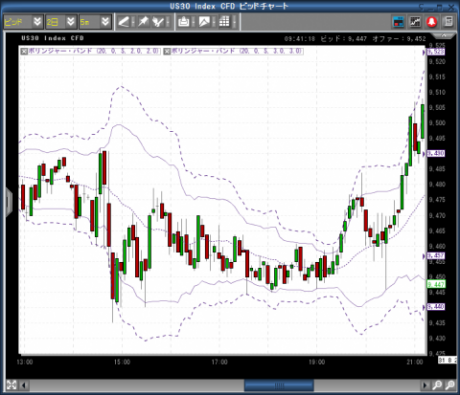Open the order ticket window icon
This screenshot has height=395, width=460.
tap(398, 22)
